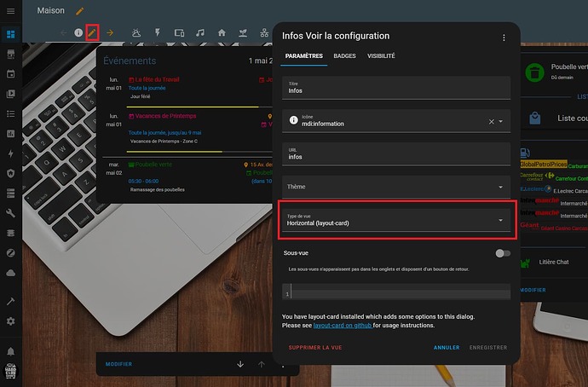Switch to the network view tab icon

(264, 33)
